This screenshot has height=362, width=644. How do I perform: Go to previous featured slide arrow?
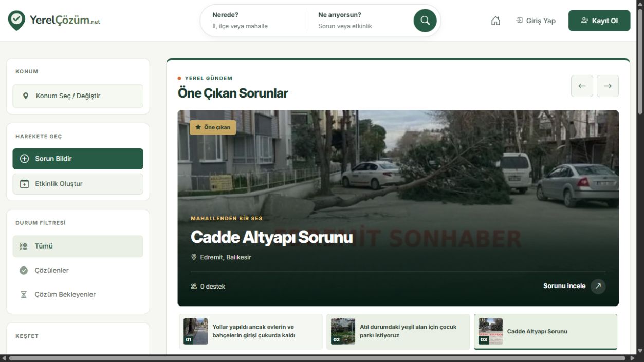tap(582, 86)
